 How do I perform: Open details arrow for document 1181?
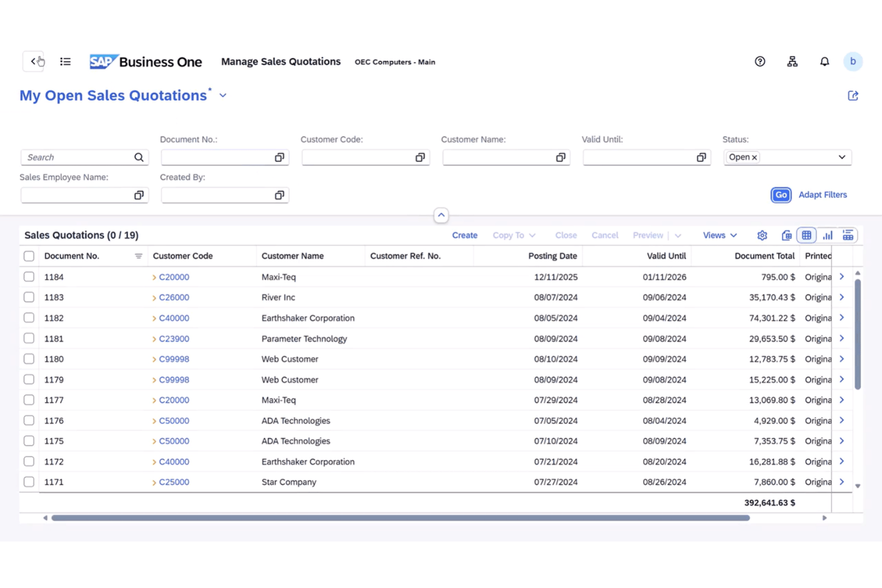pyautogui.click(x=841, y=338)
